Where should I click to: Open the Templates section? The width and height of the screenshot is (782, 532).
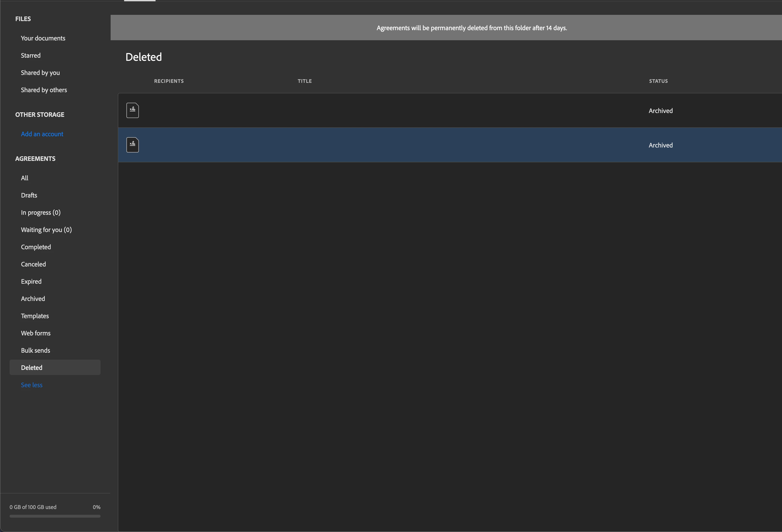pyautogui.click(x=35, y=316)
